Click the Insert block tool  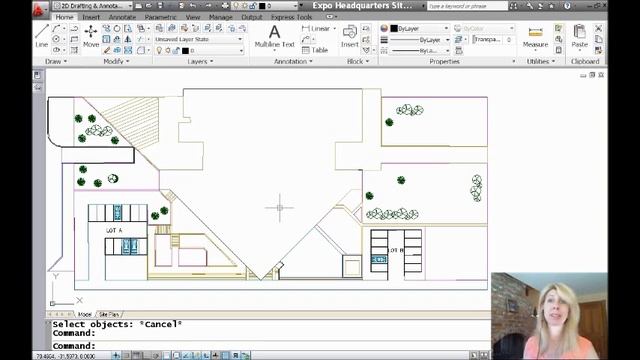[x=350, y=36]
